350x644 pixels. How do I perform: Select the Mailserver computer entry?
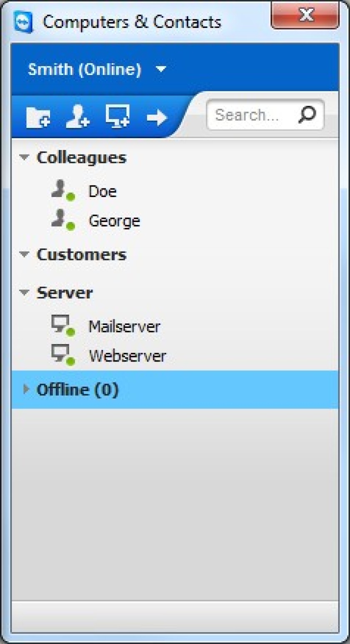175,326
